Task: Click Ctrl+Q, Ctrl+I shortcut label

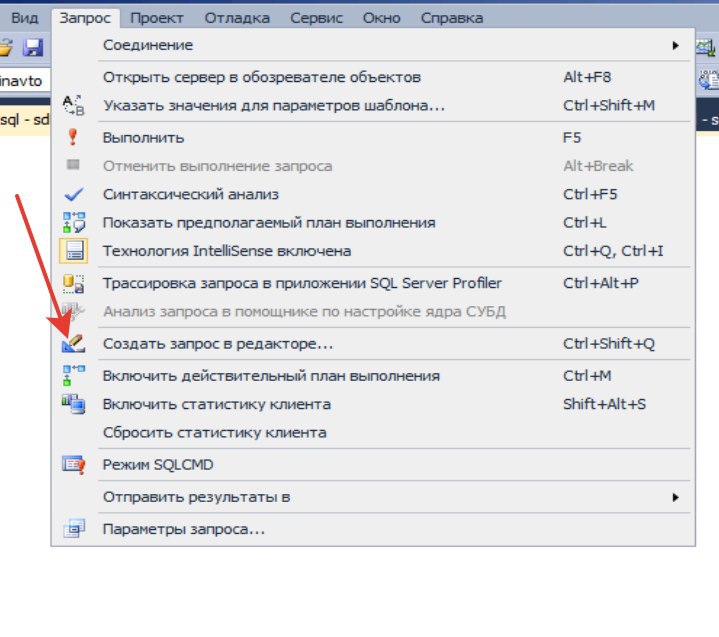Action: 613,251
